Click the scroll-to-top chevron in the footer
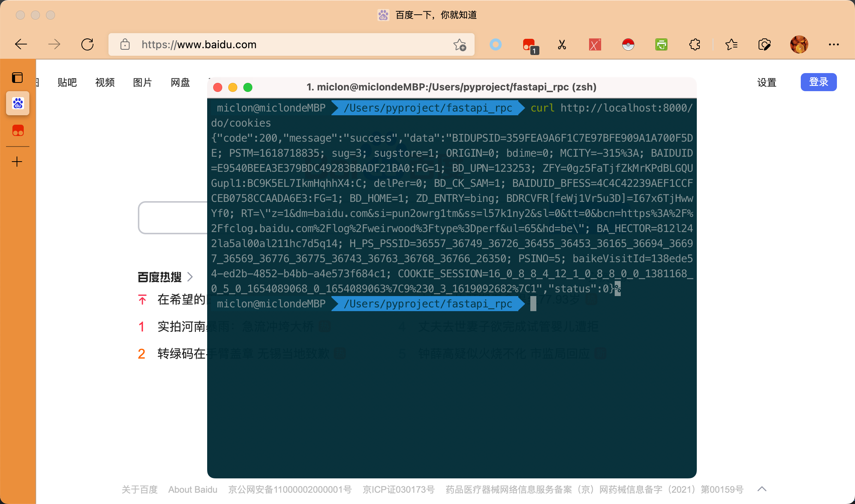Viewport: 855px width, 504px height. click(x=762, y=489)
